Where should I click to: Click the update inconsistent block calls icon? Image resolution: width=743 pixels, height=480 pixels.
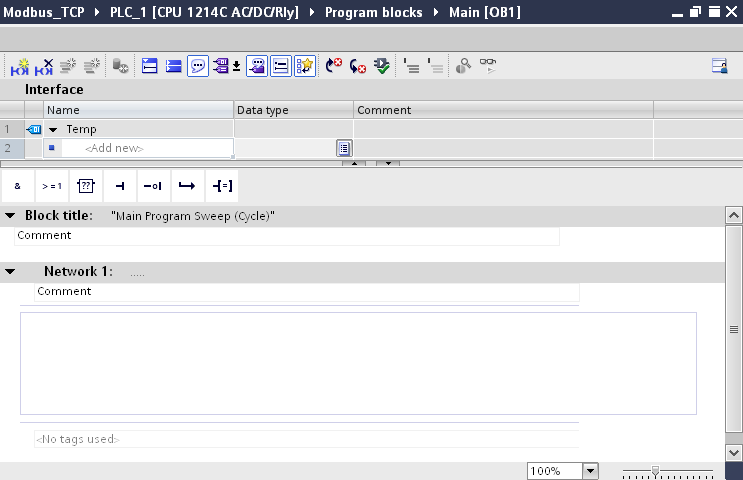pyautogui.click(x=381, y=66)
